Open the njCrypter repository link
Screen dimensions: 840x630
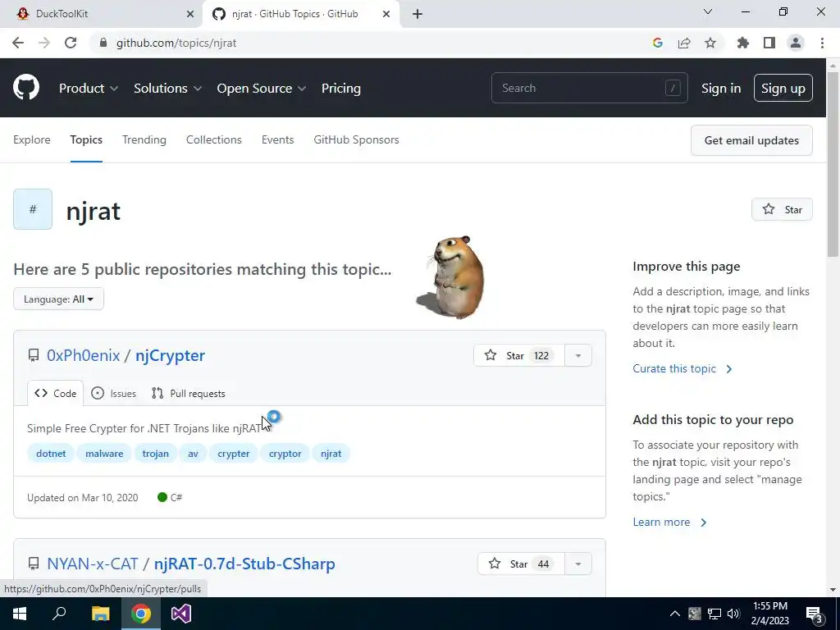[x=171, y=355]
